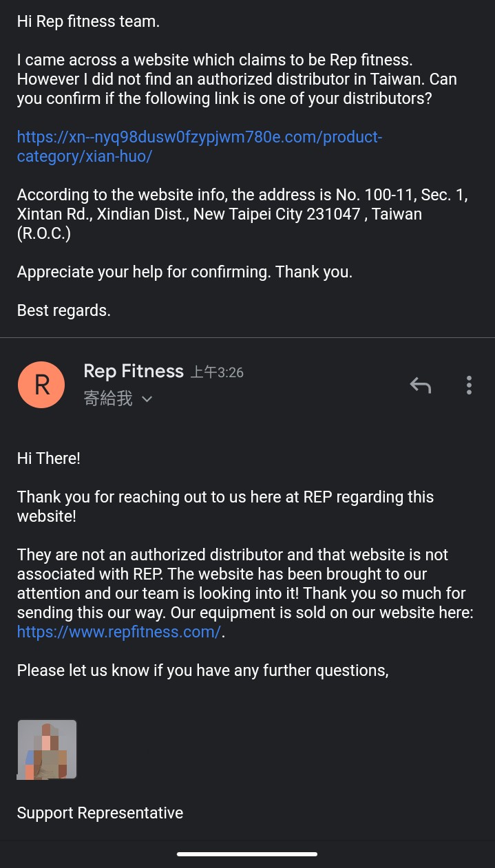Tap the 寄給我 recipient label

point(108,399)
